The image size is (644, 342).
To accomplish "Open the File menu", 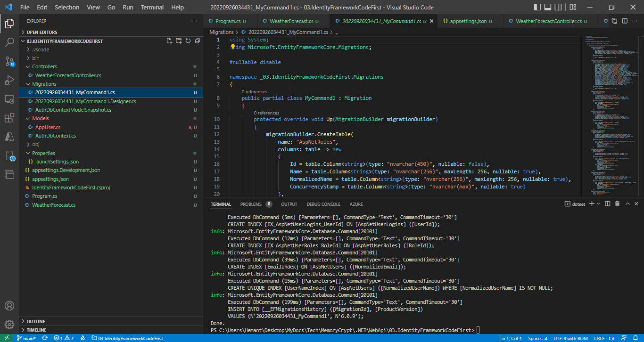I will pos(25,8).
